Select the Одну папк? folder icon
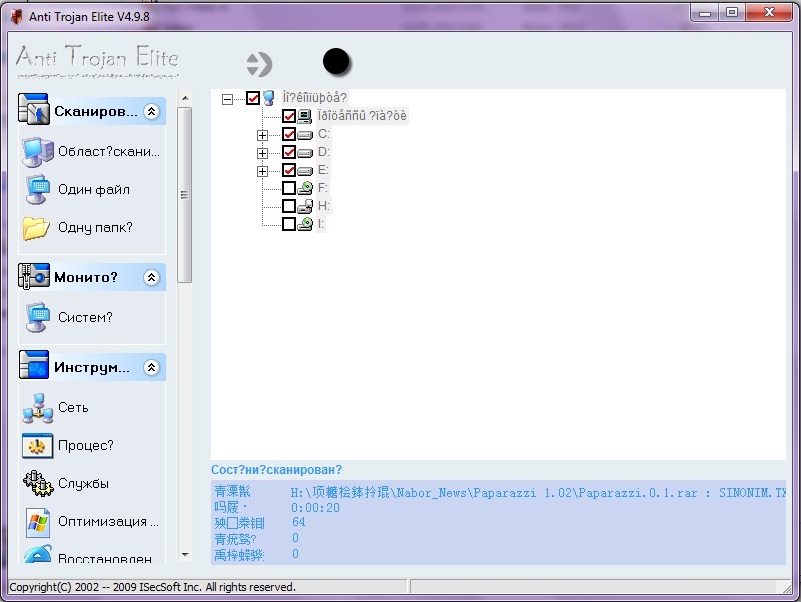Image resolution: width=801 pixels, height=602 pixels. point(37,228)
